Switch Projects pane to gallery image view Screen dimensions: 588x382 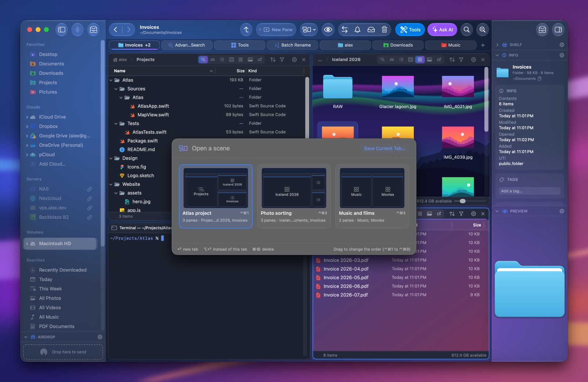pos(250,60)
